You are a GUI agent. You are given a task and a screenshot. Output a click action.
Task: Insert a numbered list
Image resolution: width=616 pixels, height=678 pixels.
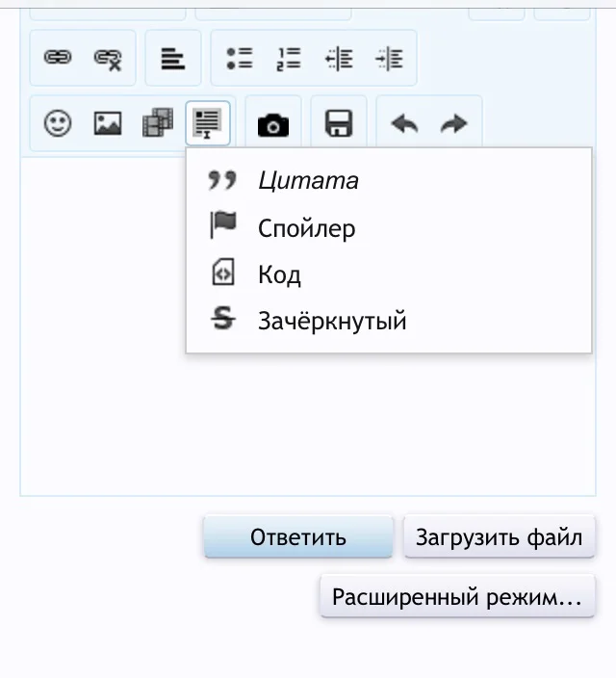pos(289,60)
